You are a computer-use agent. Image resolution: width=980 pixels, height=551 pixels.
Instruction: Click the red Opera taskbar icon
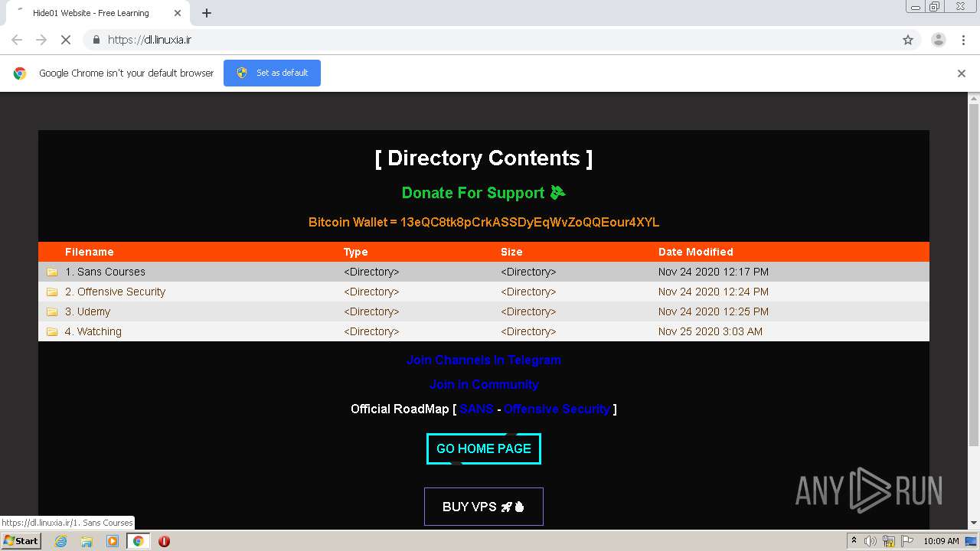coord(164,541)
